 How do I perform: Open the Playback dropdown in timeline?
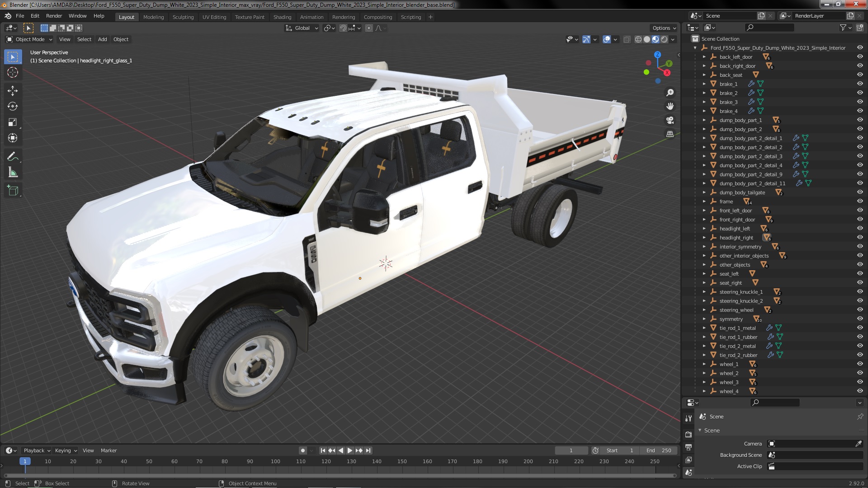[x=37, y=450]
